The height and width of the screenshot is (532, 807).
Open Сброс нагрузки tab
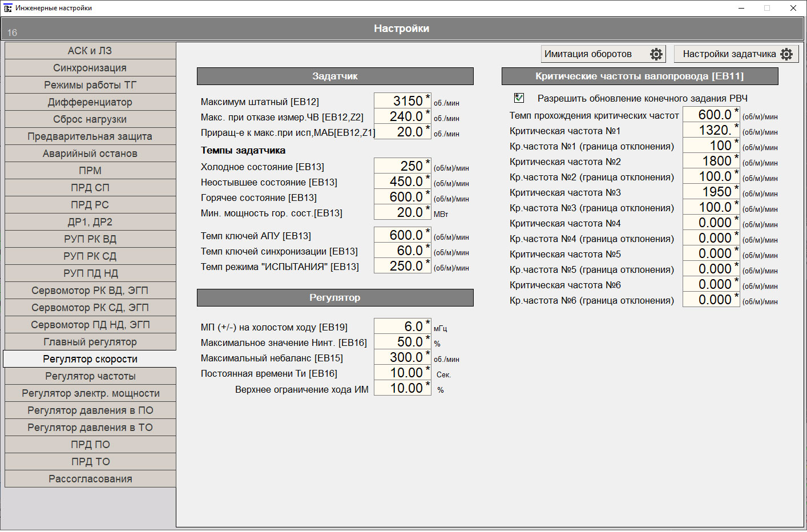[90, 119]
